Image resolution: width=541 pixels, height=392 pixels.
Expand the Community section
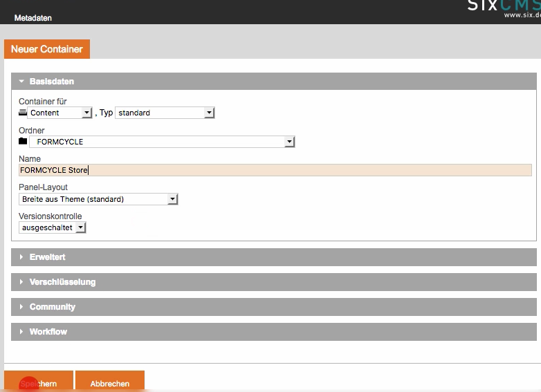tap(52, 307)
